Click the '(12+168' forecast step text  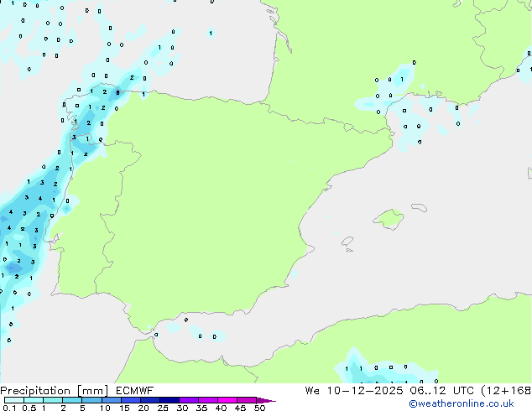(506, 390)
